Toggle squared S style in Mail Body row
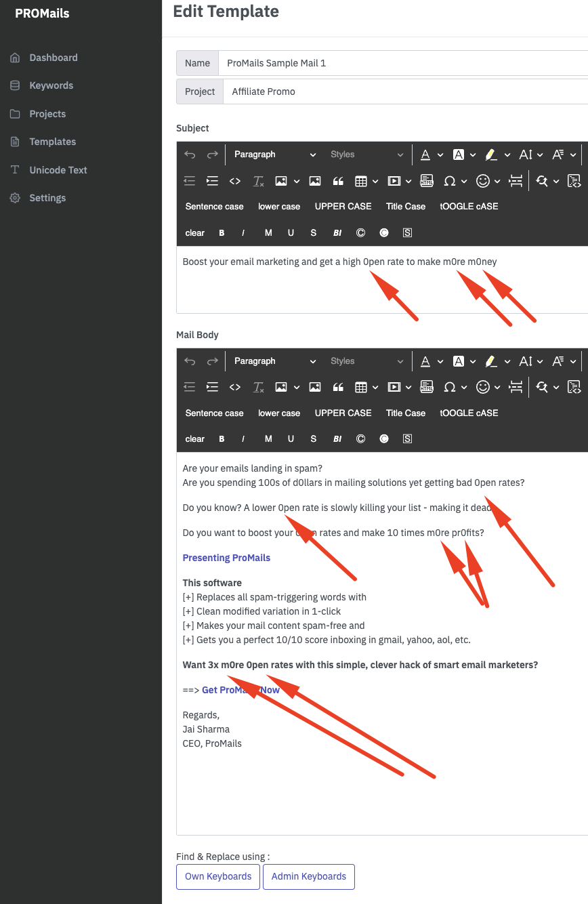The width and height of the screenshot is (588, 904). [x=407, y=439]
